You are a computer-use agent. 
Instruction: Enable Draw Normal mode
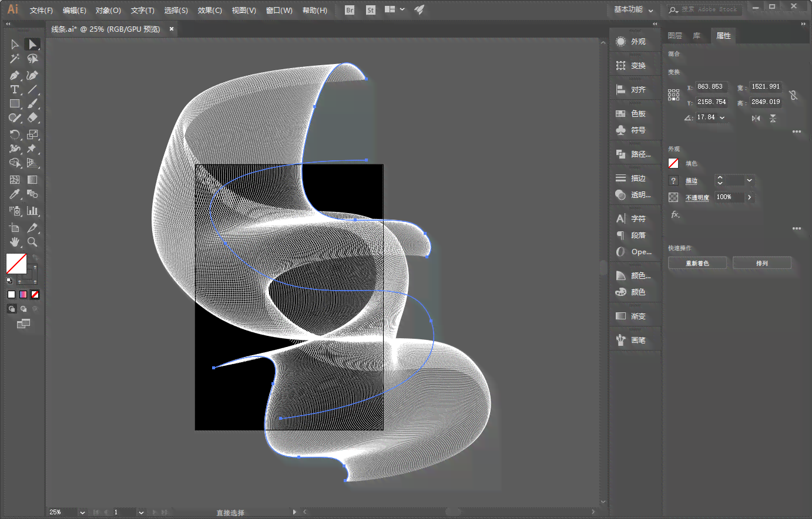(x=11, y=308)
